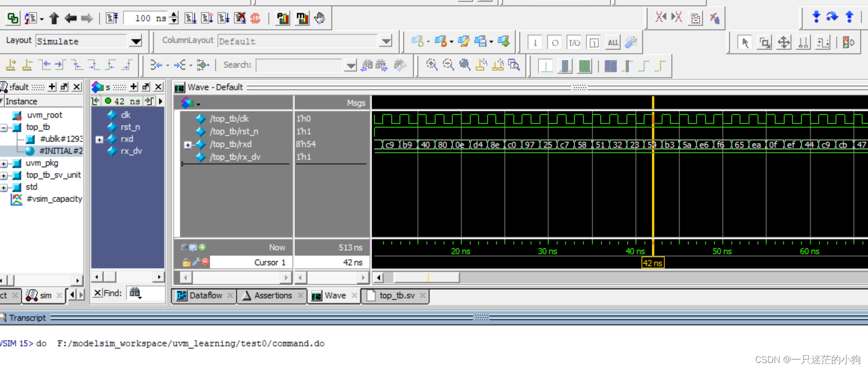Click the Find Previous Transition icon

45,65
